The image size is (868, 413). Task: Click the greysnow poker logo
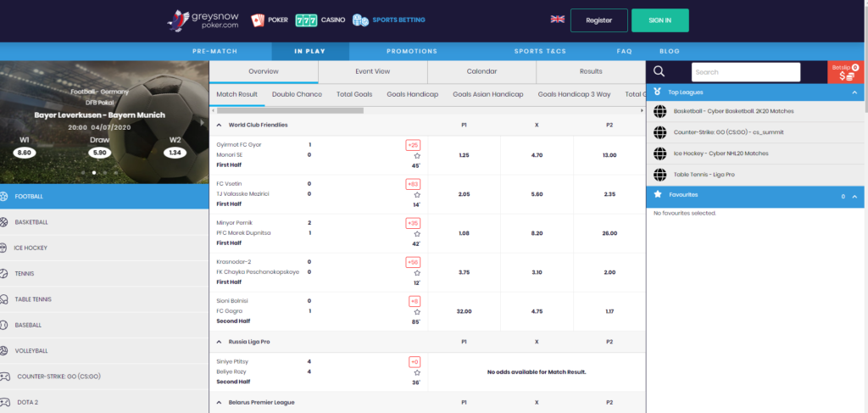(x=203, y=20)
